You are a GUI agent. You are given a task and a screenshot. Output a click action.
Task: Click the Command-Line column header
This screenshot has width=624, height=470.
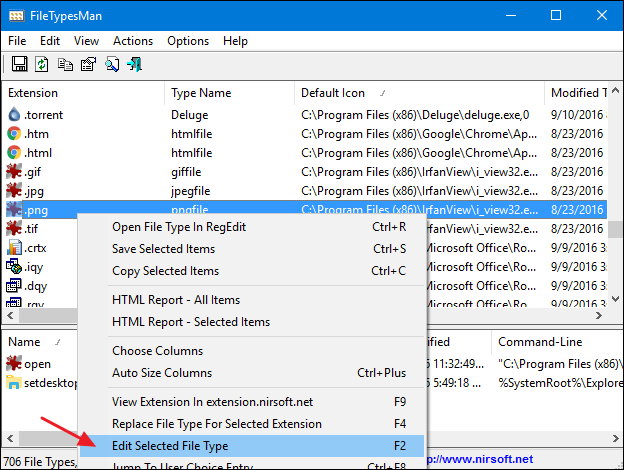pos(541,341)
